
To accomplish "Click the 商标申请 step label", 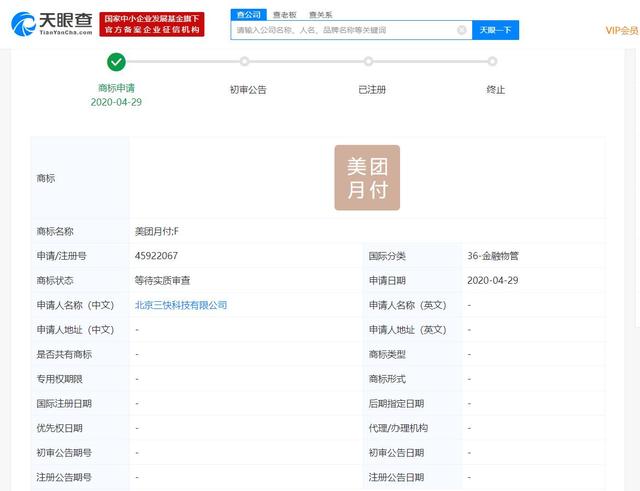I will [x=116, y=88].
